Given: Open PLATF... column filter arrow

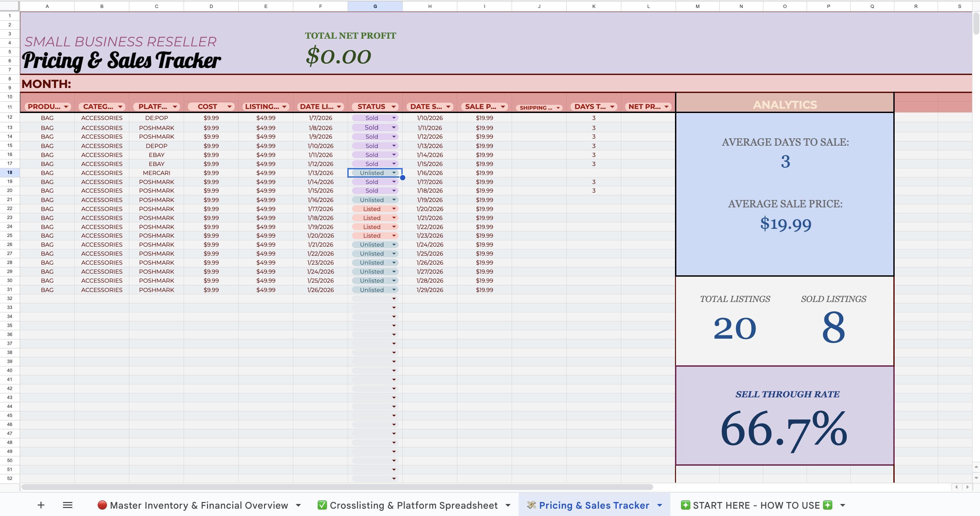Looking at the screenshot, I should pos(175,107).
